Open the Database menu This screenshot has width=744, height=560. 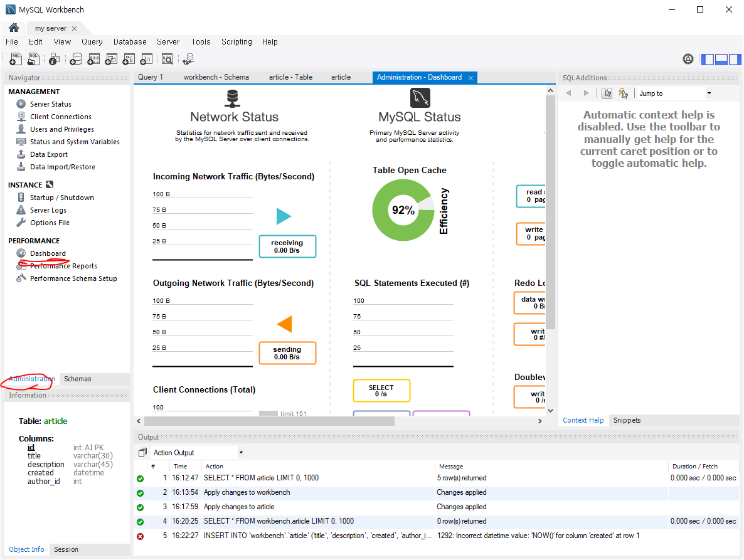click(x=130, y=42)
